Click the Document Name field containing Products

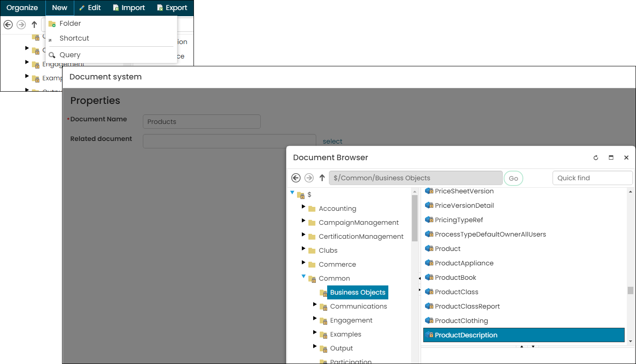(x=201, y=122)
